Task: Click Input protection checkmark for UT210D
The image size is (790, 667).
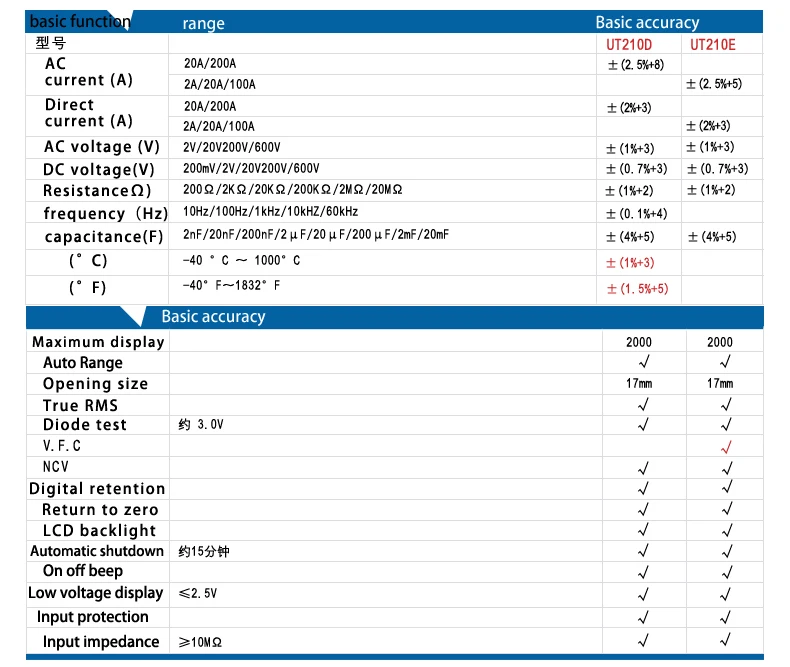Action: coord(643,617)
